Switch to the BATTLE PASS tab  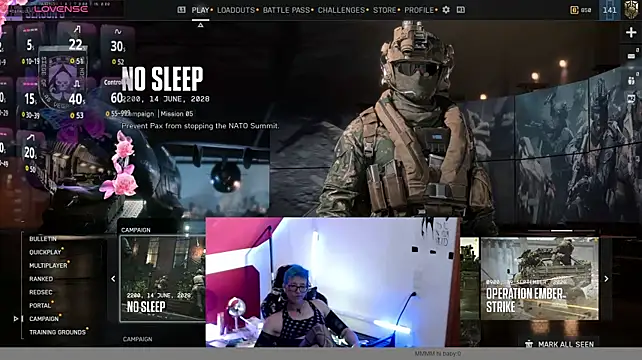(286, 10)
